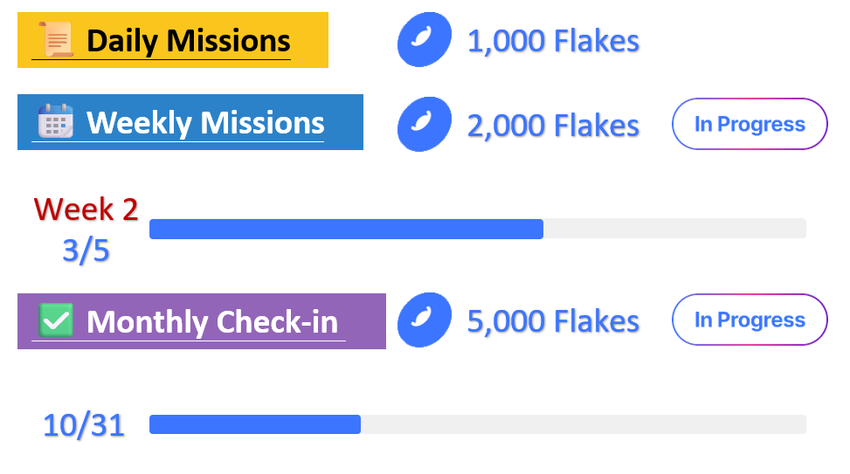Click the calendar icon in Weekly Missions
Image resolution: width=850 pixels, height=474 pixels.
click(56, 123)
